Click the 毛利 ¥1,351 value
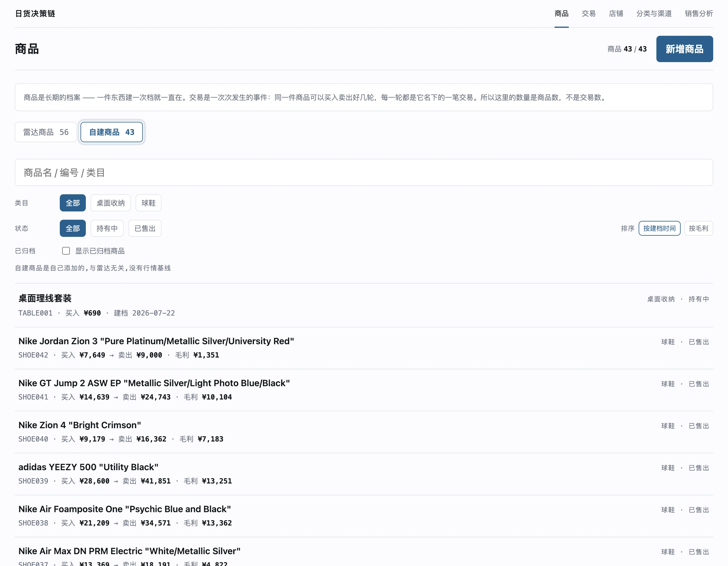728x566 pixels. coord(197,355)
